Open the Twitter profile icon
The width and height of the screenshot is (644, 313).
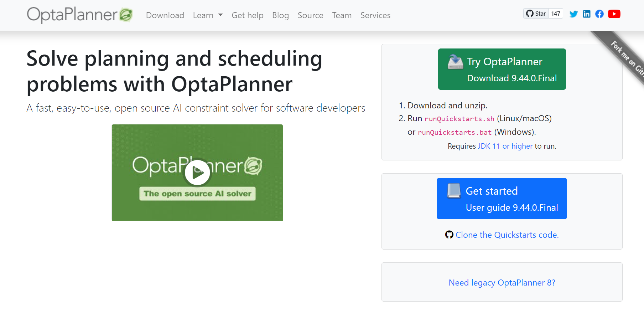(x=573, y=14)
